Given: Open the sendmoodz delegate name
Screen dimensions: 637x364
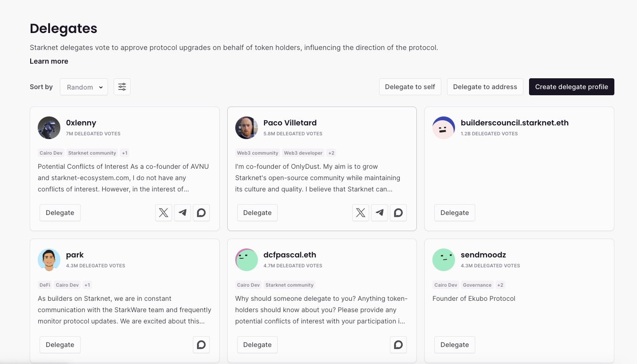Looking at the screenshot, I should 483,255.
